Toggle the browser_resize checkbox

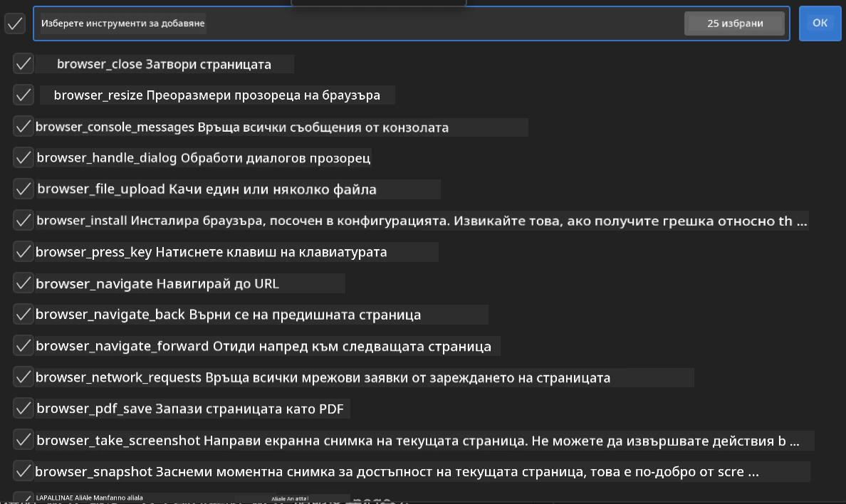tap(23, 95)
